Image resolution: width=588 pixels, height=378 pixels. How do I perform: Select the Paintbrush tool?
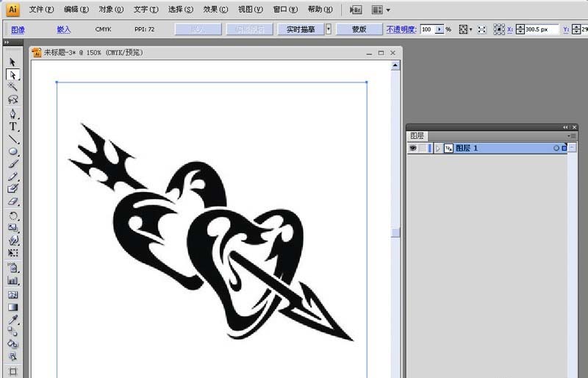tap(12, 164)
